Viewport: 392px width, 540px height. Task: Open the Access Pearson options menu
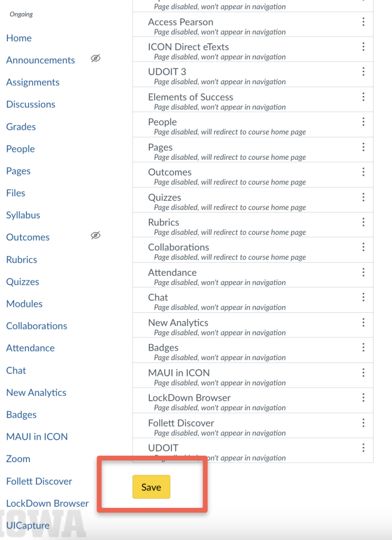363,24
